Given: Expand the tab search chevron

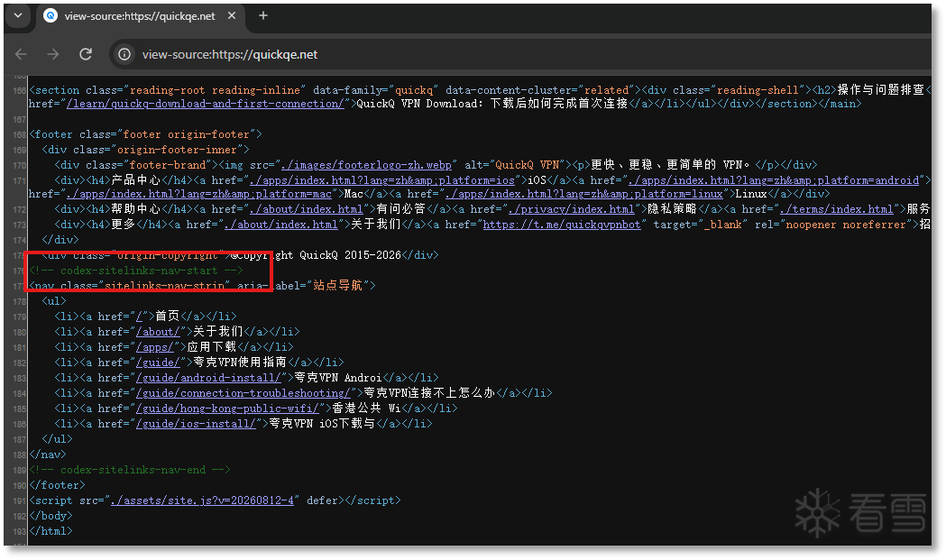Looking at the screenshot, I should point(18,15).
